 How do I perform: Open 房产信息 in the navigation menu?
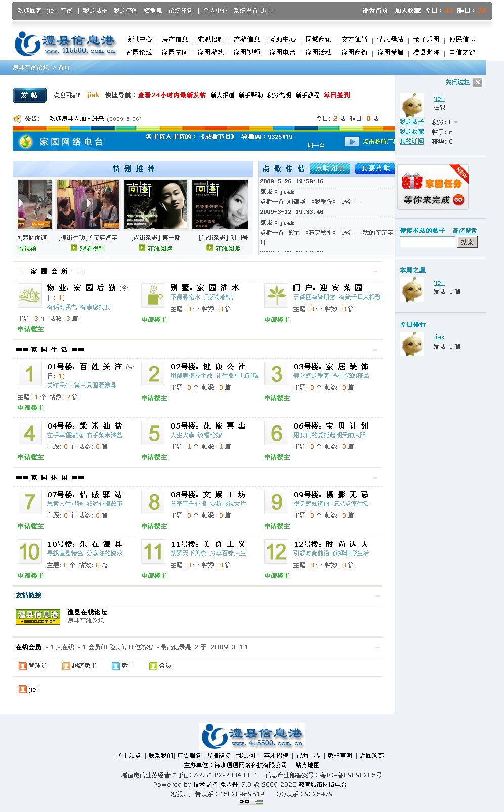coord(175,39)
